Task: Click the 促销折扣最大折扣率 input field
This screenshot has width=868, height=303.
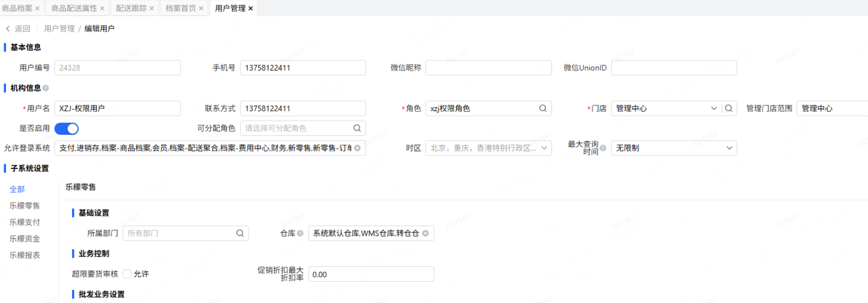Action: (371, 274)
